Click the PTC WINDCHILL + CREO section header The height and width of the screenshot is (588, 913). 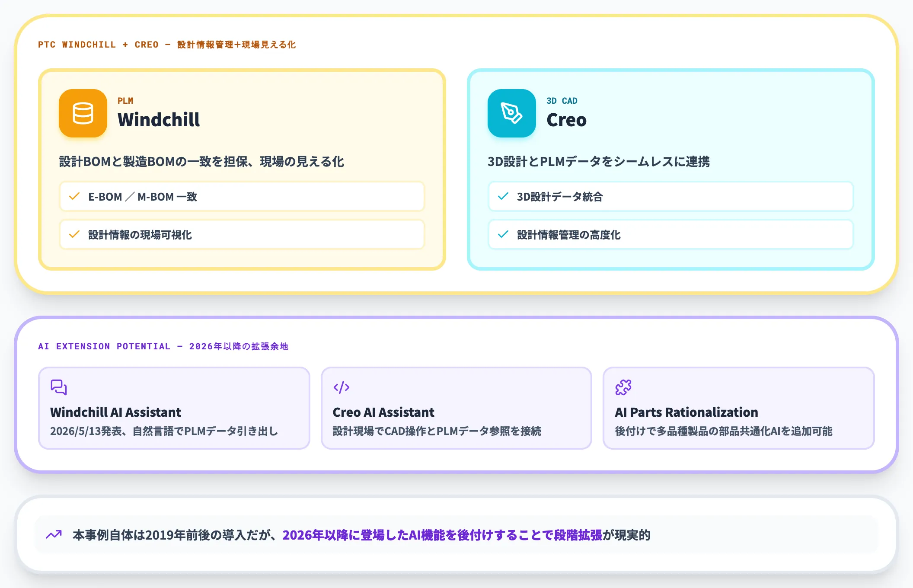pos(167,45)
